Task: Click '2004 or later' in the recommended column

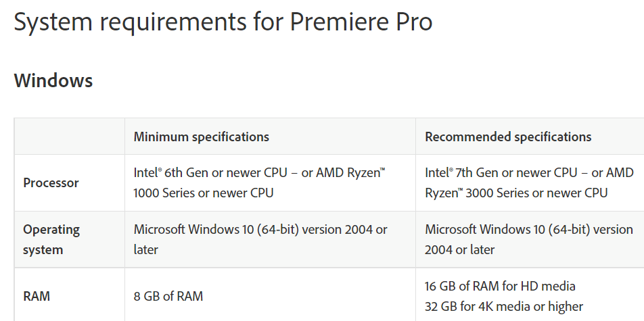Action: pyautogui.click(x=459, y=249)
